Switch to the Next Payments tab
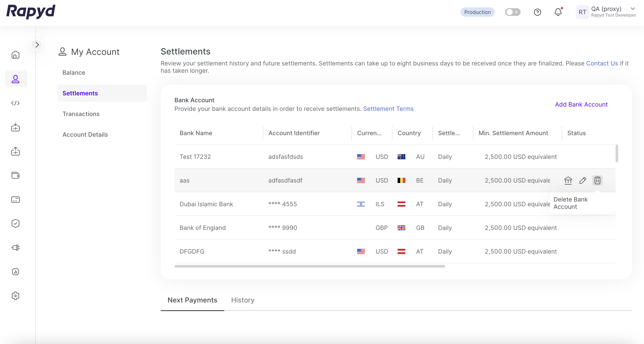This screenshot has height=344, width=644. tap(192, 300)
